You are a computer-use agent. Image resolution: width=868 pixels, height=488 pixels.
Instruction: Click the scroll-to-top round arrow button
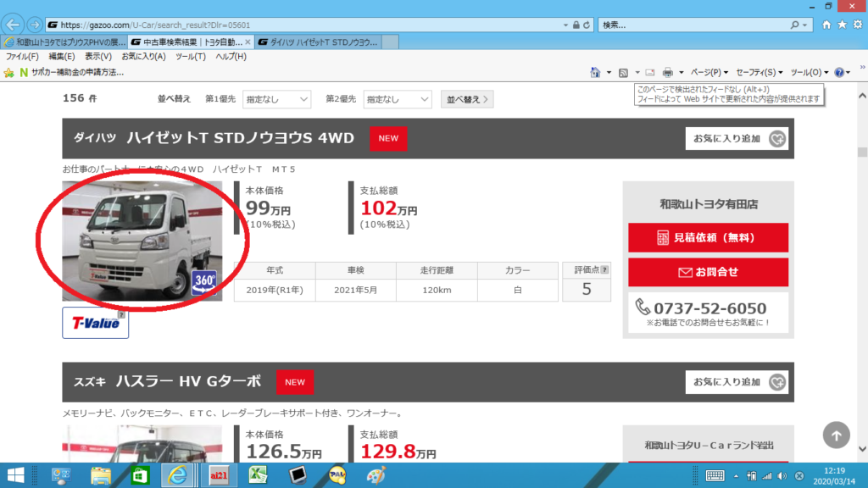(836, 435)
